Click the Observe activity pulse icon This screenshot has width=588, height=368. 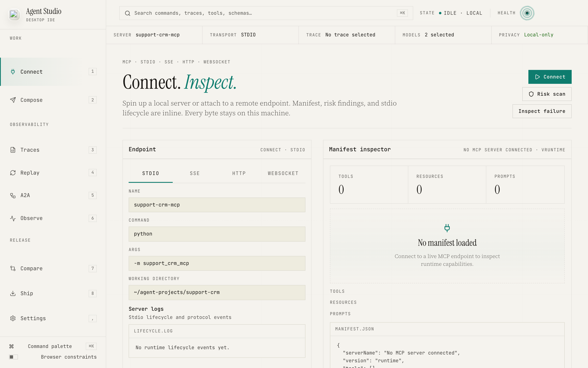[x=13, y=218]
